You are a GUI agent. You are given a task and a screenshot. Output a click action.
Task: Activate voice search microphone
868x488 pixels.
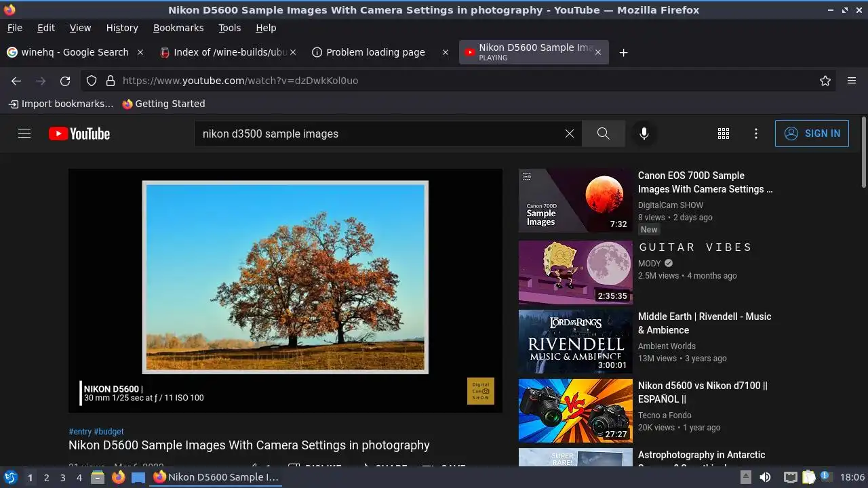click(644, 134)
